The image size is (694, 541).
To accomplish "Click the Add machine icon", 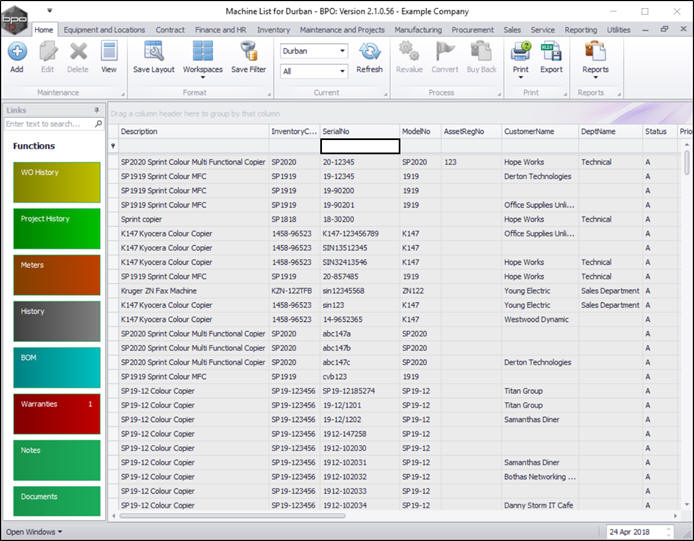I will click(x=17, y=56).
